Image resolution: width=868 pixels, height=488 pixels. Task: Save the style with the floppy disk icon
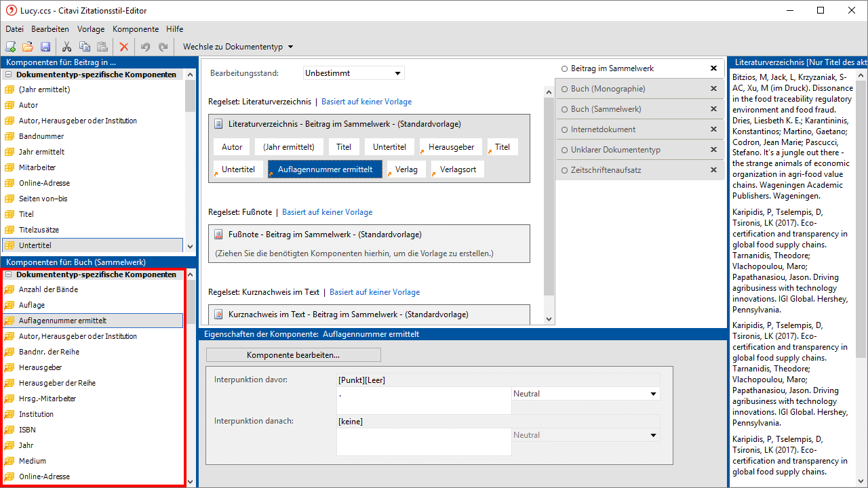tap(45, 47)
